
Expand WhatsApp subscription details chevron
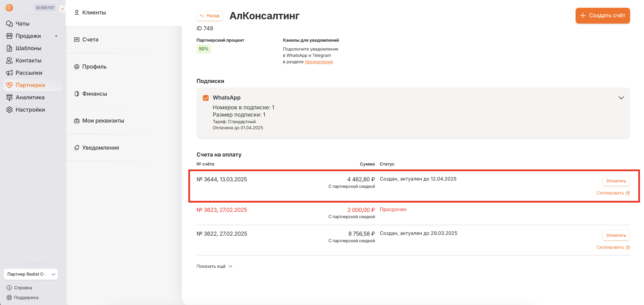[621, 98]
